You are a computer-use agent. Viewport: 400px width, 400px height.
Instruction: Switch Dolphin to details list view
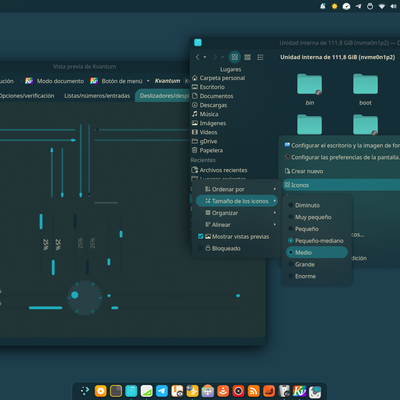260,57
